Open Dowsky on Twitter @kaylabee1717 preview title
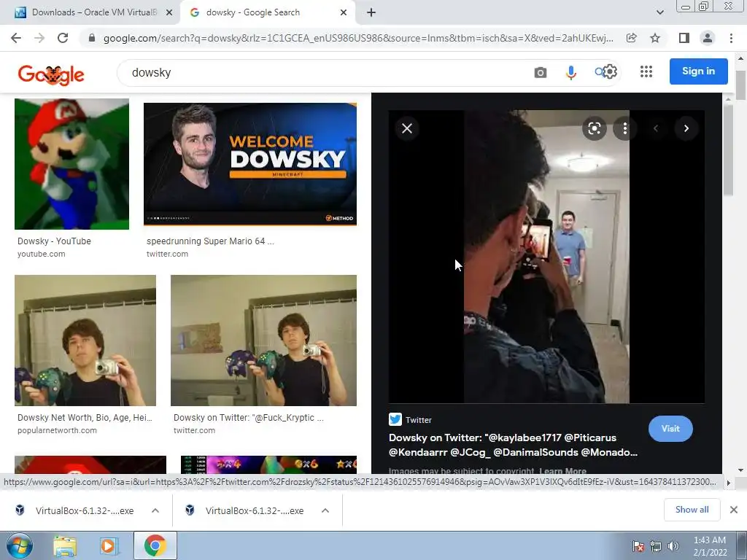Image resolution: width=747 pixels, height=560 pixels. tap(513, 445)
